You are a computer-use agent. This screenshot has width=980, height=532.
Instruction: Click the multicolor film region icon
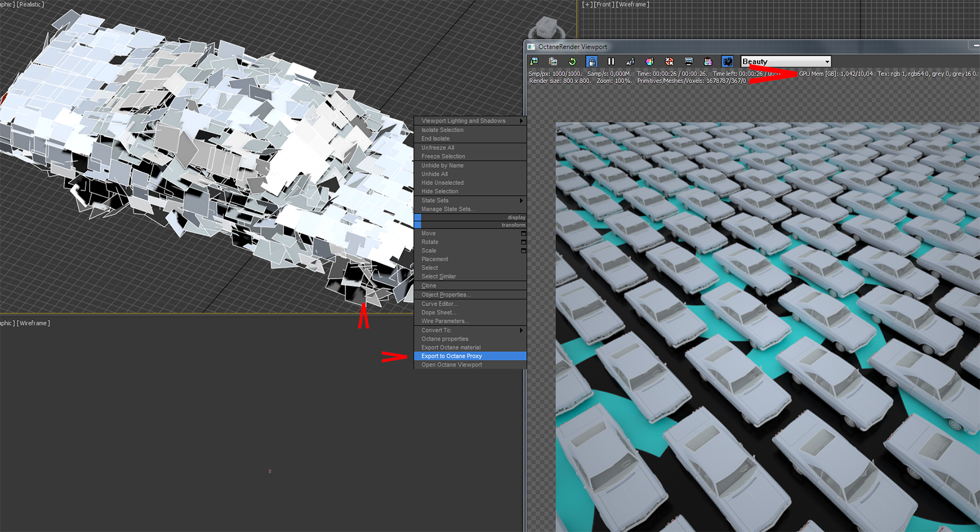click(708, 61)
